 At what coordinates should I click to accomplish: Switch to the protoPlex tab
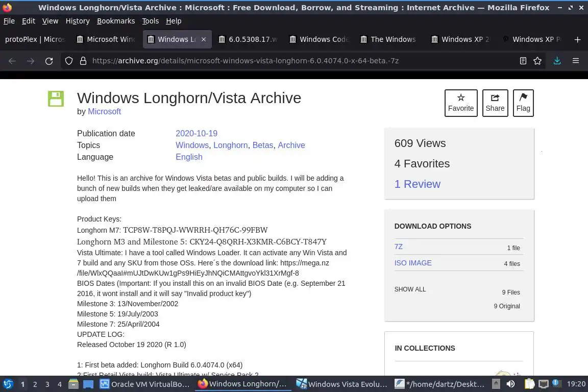point(35,39)
